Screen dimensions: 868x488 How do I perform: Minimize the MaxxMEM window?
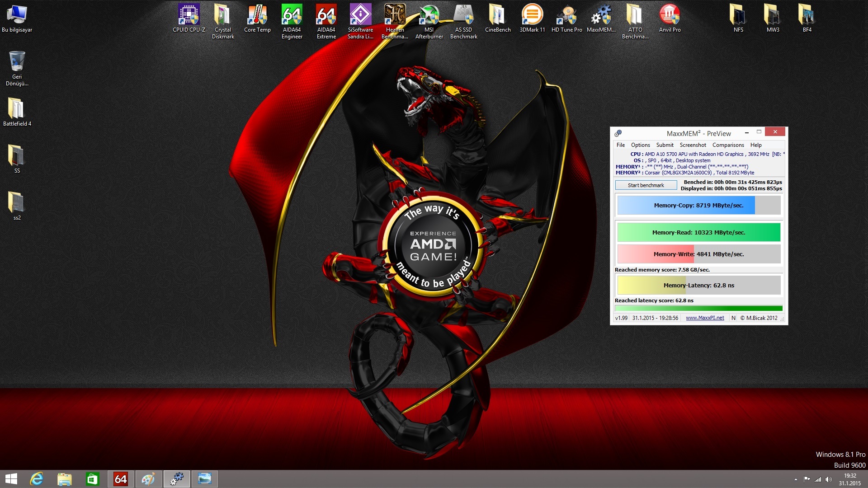(x=746, y=132)
